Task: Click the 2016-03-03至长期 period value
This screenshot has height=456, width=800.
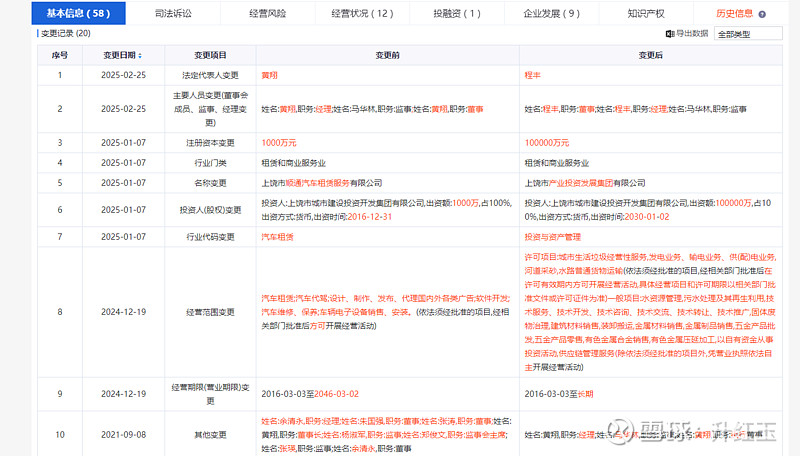Action: (x=559, y=394)
